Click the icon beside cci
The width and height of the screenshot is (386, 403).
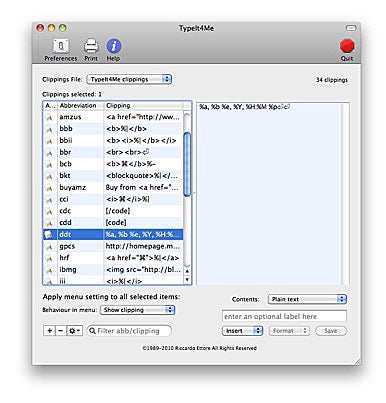coord(49,200)
